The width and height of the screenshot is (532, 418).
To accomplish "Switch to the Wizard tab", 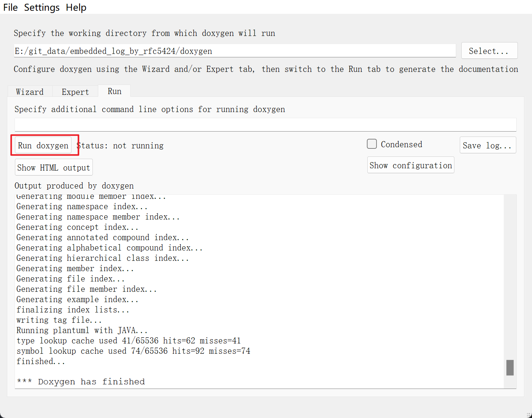I will (30, 92).
